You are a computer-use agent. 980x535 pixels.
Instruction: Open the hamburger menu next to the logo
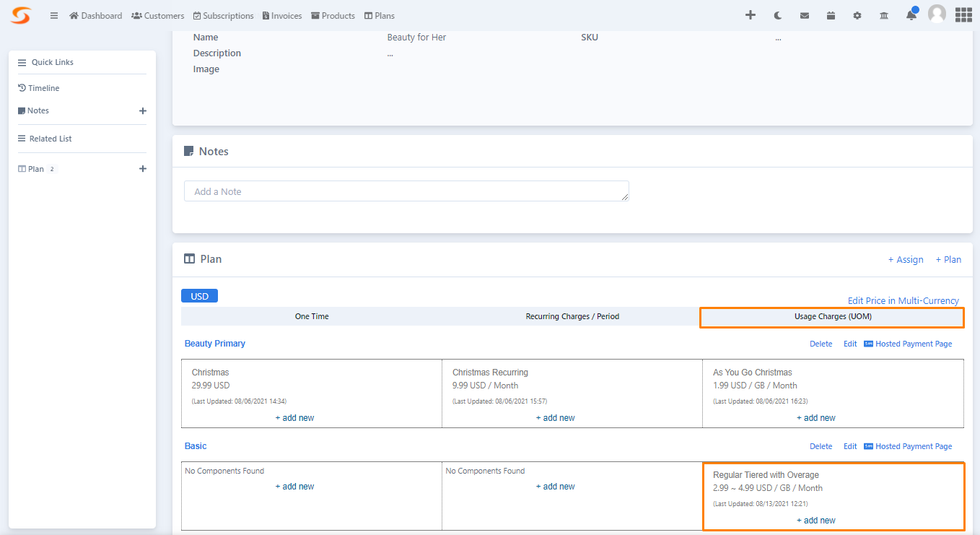tap(53, 15)
